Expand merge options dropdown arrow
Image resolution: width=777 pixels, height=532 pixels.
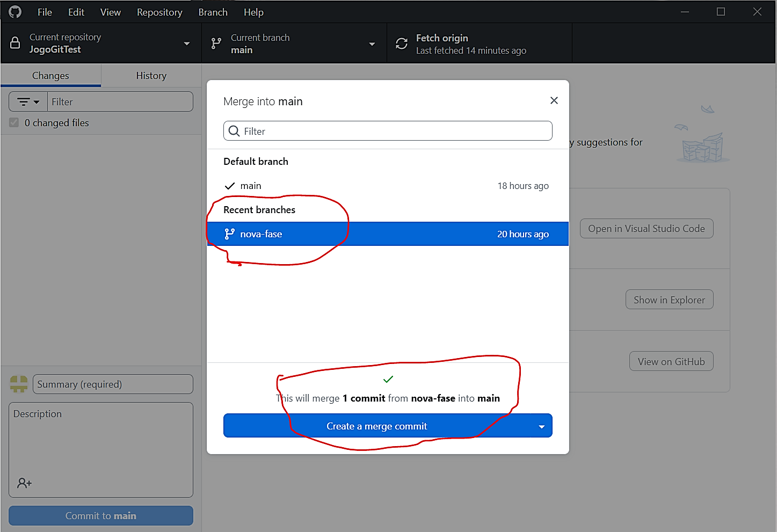tap(541, 426)
